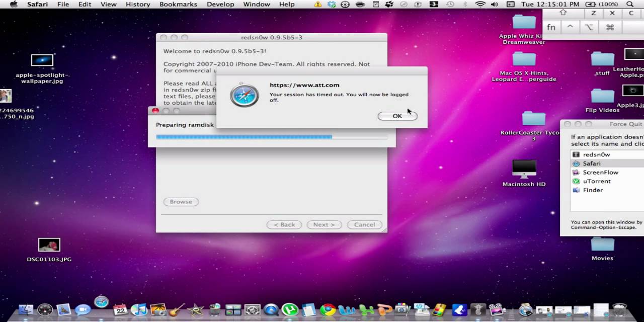Viewport: 644px width, 322px height.
Task: Open Spotlight search magnifier
Action: [630, 4]
